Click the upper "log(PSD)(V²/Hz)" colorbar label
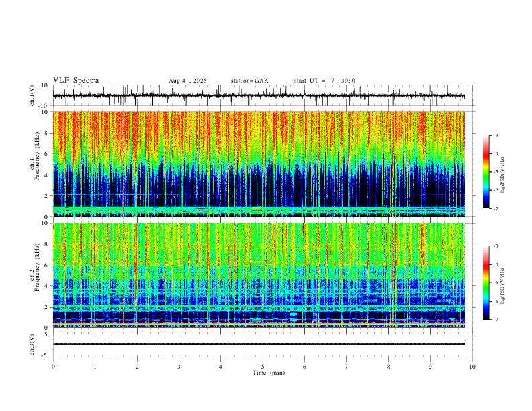 [x=503, y=175]
